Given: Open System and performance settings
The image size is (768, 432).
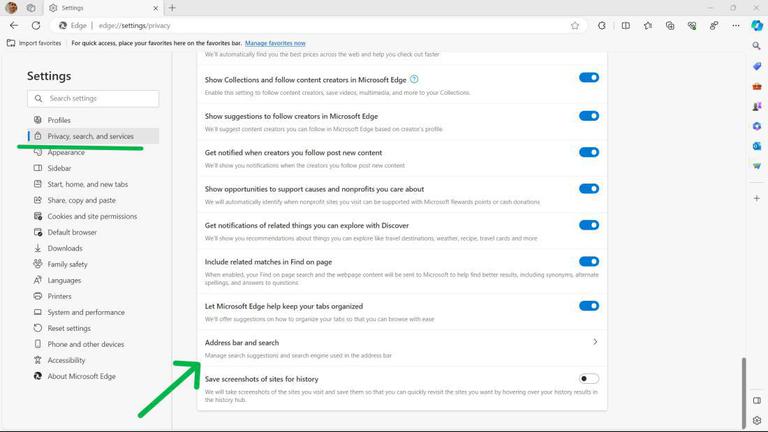Looking at the screenshot, I should 93,312.
